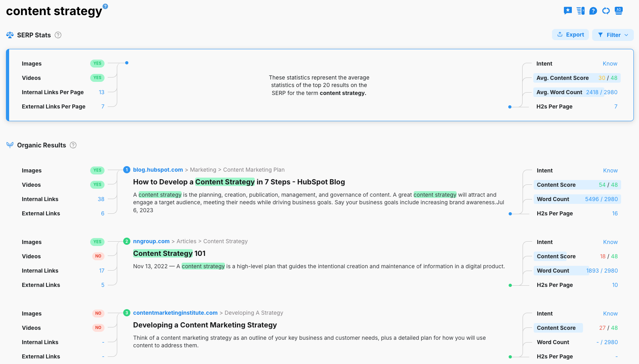Click the question mark bubble icon in header
The image size is (639, 364).
(593, 11)
